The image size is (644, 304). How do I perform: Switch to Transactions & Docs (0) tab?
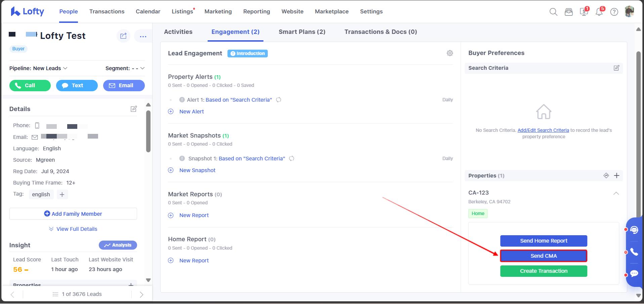coord(381,32)
